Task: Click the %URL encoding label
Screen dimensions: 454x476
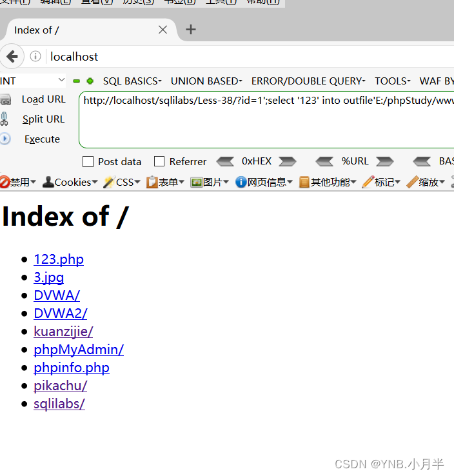Action: pyautogui.click(x=355, y=161)
